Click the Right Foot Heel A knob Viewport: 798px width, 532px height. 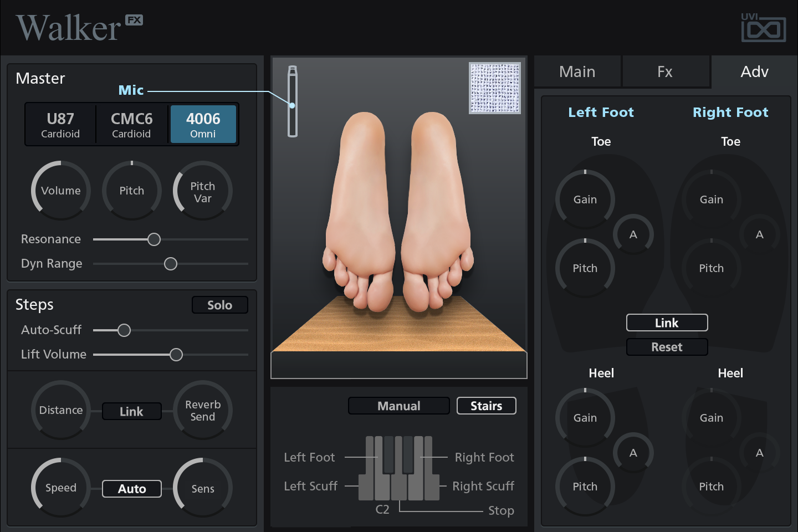[x=759, y=453]
